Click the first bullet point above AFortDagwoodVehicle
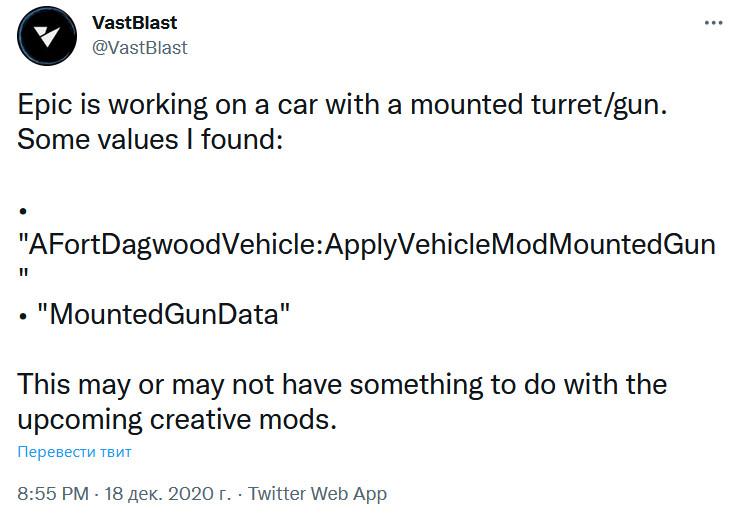Viewport: 739px width, 519px height. [21, 212]
